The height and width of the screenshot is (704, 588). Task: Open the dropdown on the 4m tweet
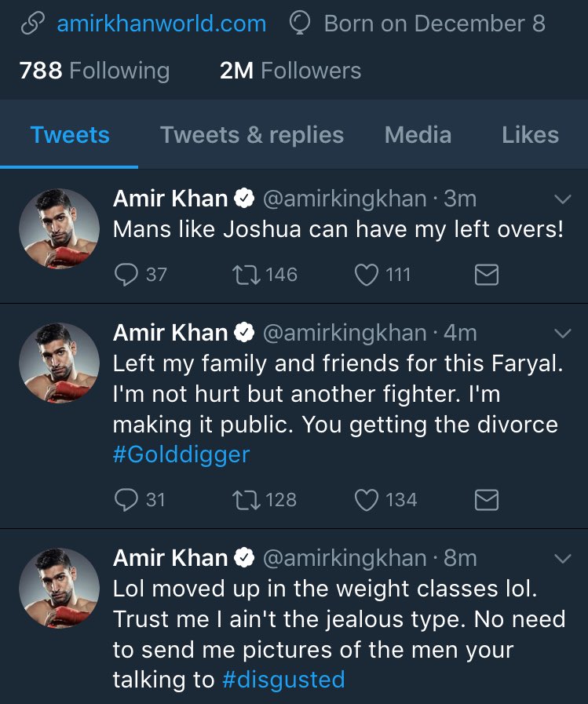click(562, 334)
